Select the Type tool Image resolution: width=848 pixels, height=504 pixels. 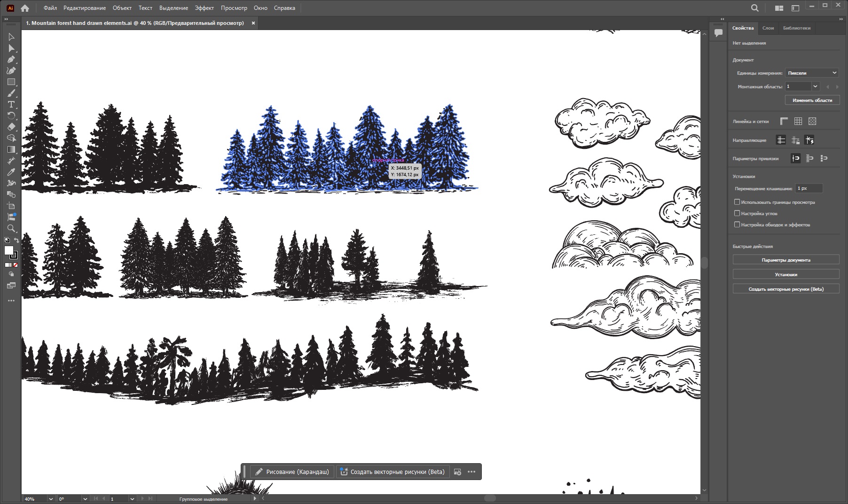(11, 104)
